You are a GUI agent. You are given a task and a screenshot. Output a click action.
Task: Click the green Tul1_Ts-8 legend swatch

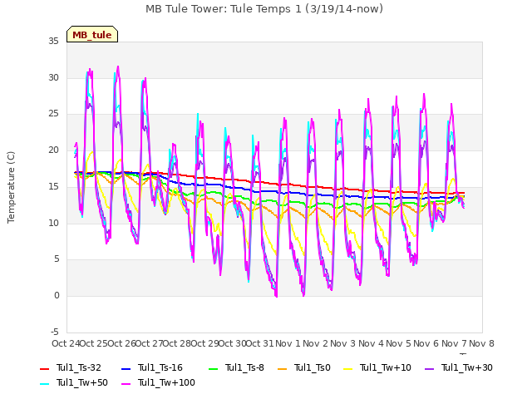tap(213, 368)
